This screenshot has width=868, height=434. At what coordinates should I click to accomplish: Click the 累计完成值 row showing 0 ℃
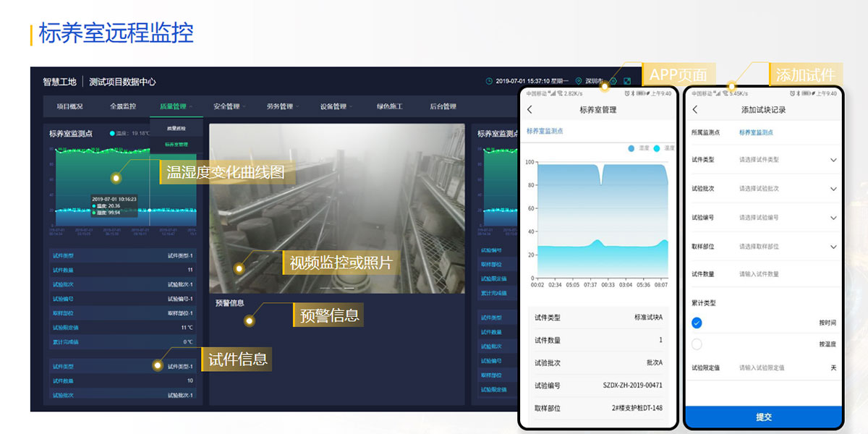click(123, 341)
